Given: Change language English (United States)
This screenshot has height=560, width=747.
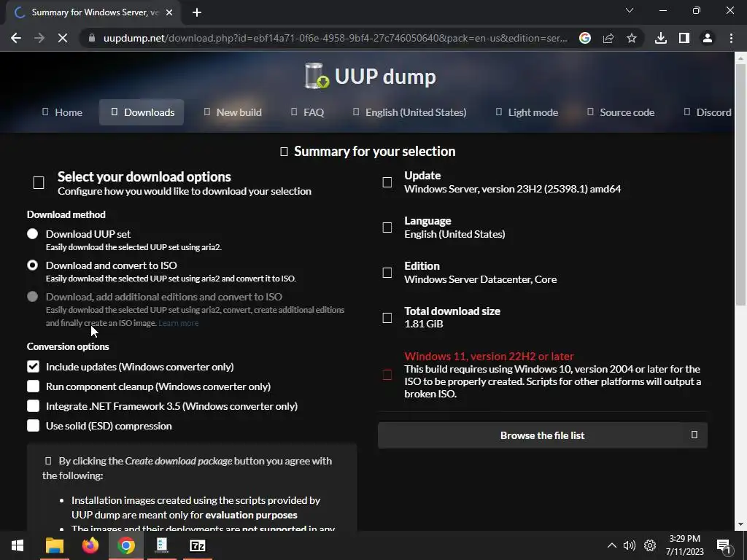Looking at the screenshot, I should (410, 112).
